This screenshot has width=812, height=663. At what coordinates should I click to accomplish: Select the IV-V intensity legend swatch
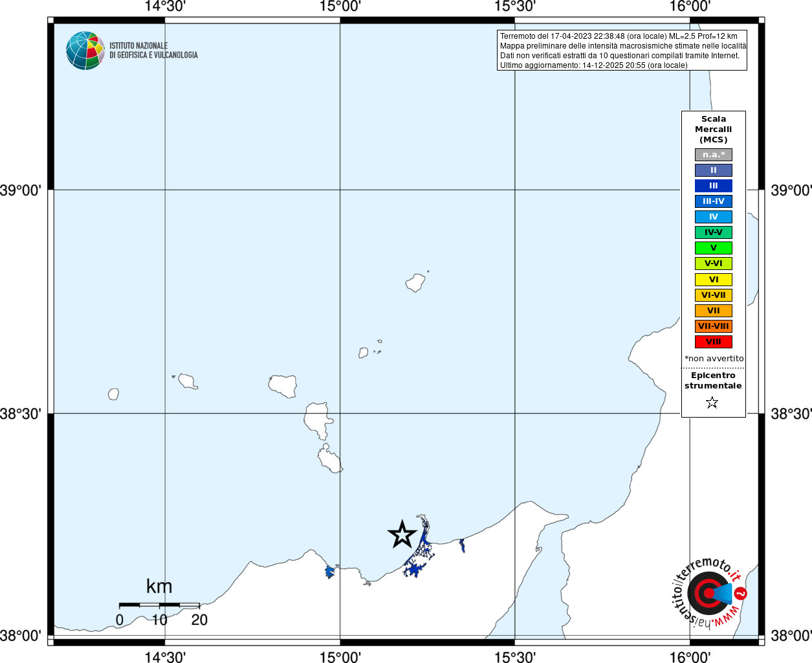pyautogui.click(x=714, y=232)
